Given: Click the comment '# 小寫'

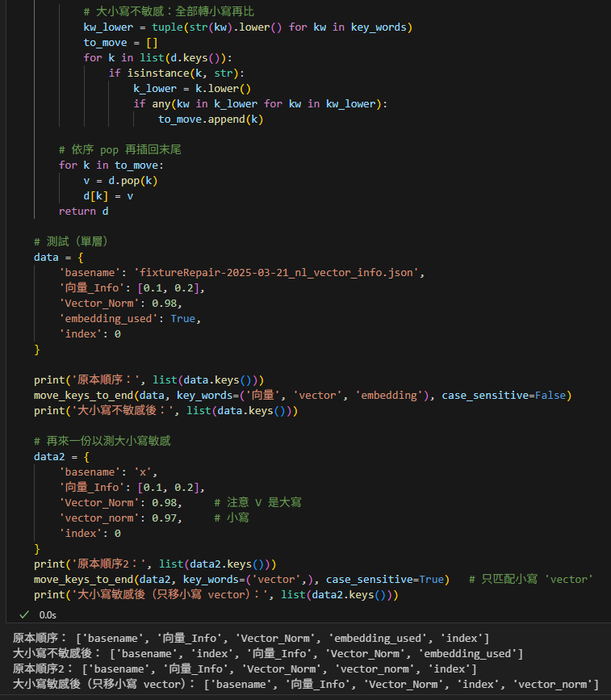Looking at the screenshot, I should [x=231, y=518].
